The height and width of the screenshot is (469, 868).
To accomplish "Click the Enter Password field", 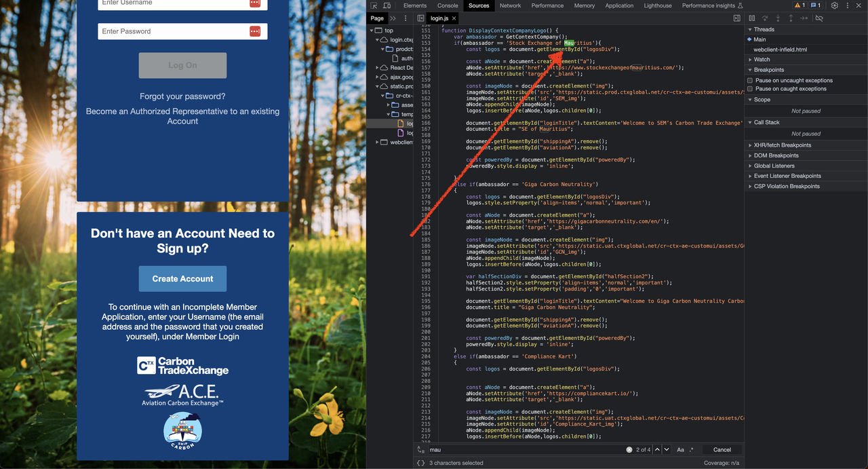I will (182, 31).
